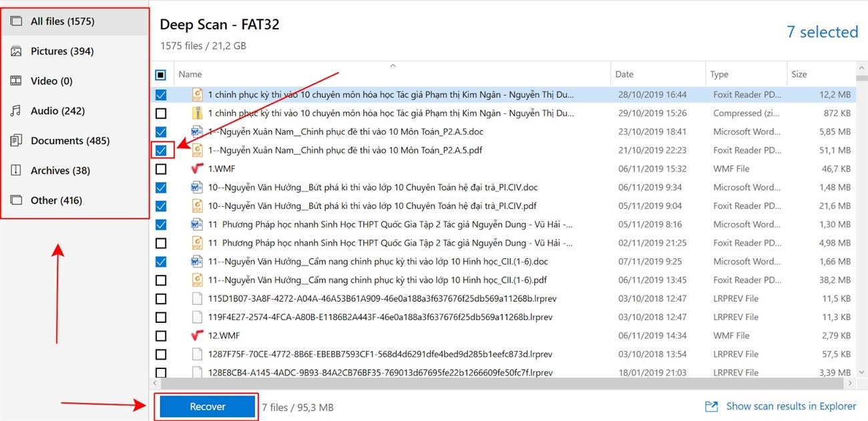The width and height of the screenshot is (868, 421).
Task: Click the Recover button
Action: pos(208,406)
